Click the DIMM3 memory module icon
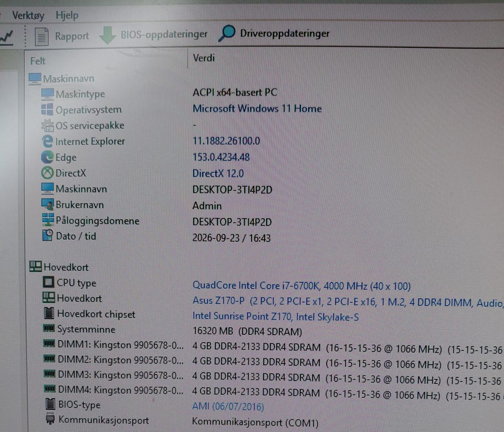This screenshot has height=432, width=504. (49, 374)
